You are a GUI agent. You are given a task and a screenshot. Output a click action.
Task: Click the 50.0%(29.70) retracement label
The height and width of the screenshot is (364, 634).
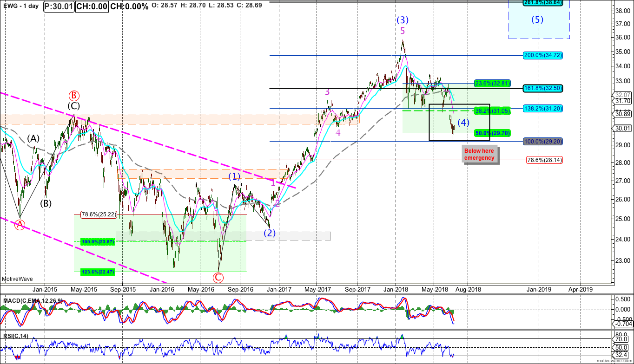tap(492, 133)
